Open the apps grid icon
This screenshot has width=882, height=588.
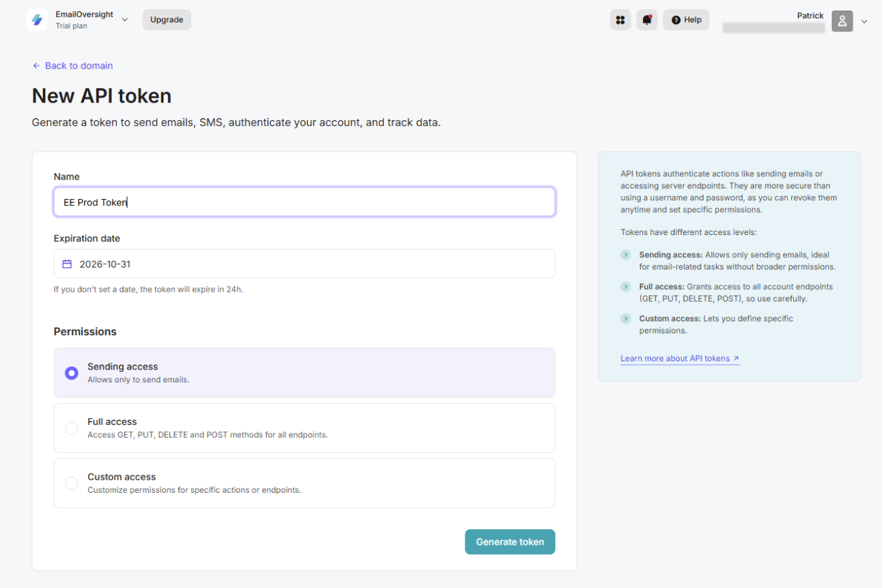620,20
